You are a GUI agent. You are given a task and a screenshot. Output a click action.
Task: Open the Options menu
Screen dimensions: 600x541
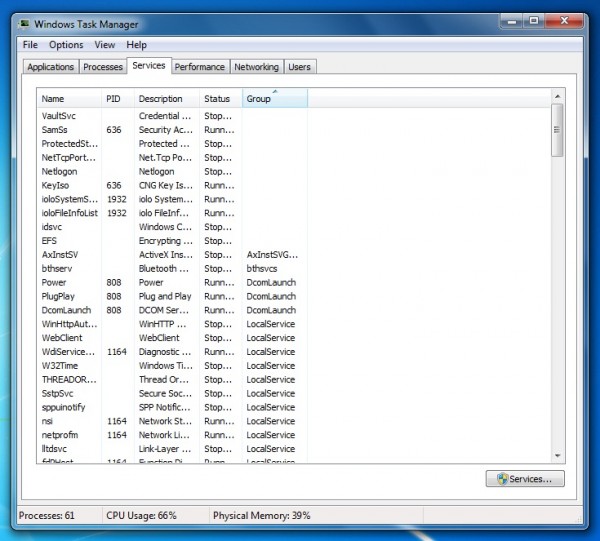tap(66, 45)
